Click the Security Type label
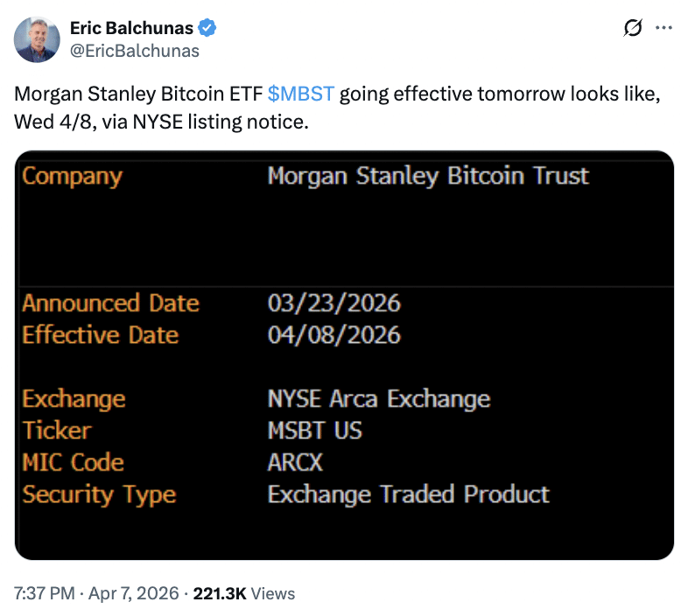 coord(99,493)
